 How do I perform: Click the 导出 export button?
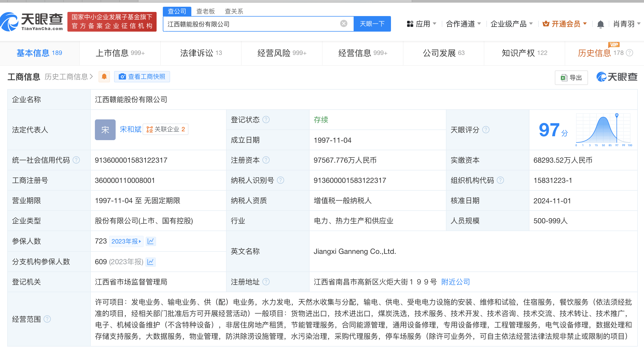(571, 77)
